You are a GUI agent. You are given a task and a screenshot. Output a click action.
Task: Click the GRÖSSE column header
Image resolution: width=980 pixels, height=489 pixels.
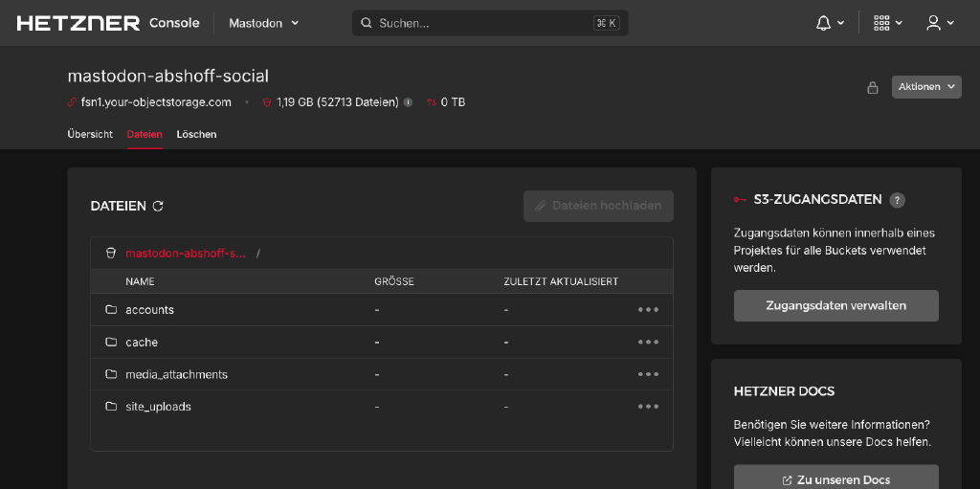393,281
